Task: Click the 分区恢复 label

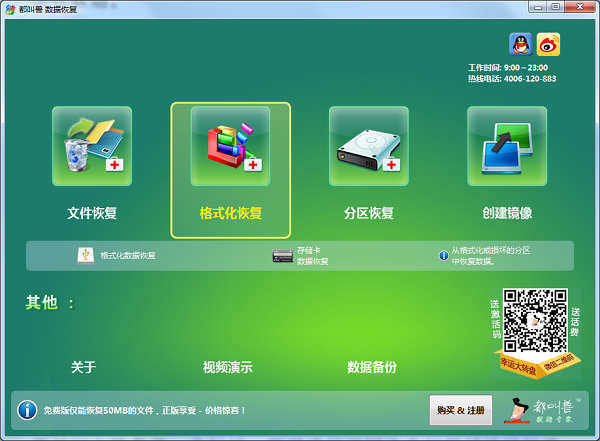Action: click(x=368, y=213)
